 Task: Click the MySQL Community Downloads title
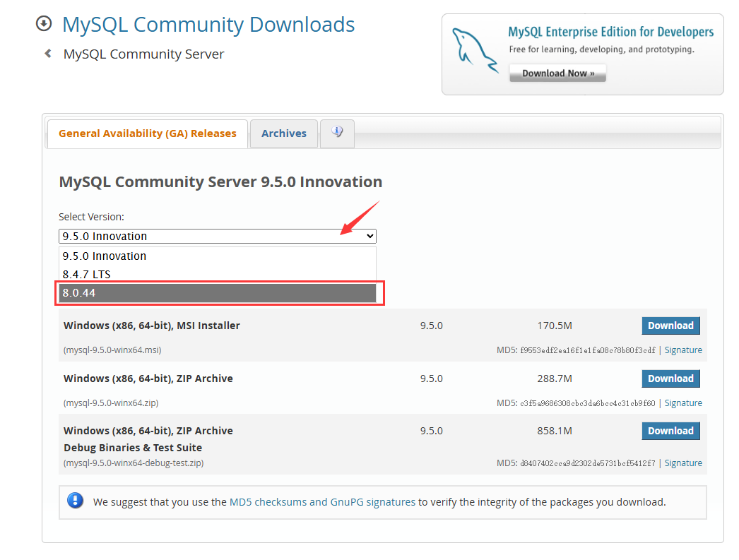pos(208,25)
